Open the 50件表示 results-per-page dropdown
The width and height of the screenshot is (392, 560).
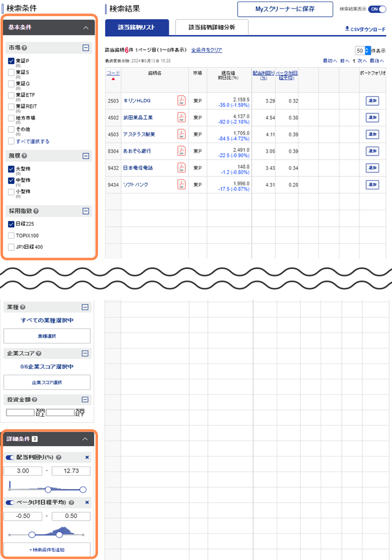tap(367, 51)
